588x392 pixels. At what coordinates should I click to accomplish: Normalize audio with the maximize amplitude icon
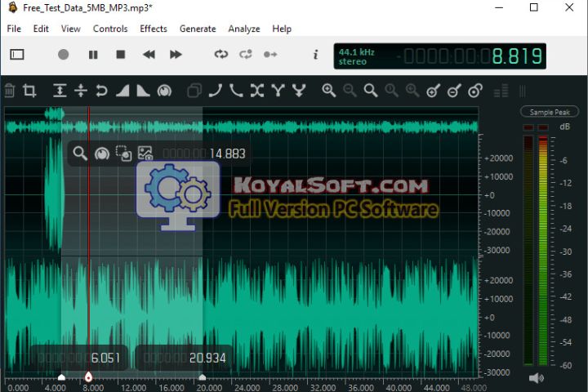point(60,91)
